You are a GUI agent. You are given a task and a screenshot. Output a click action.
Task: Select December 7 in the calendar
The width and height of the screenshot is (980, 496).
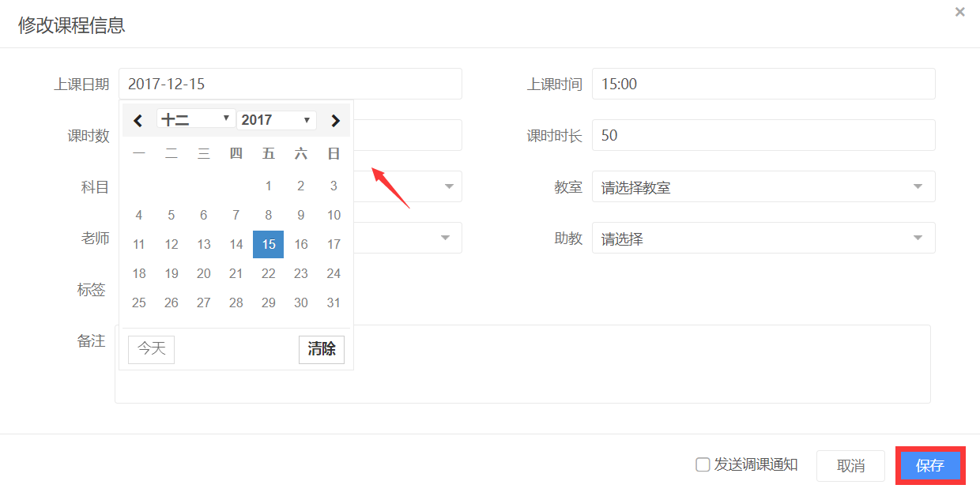pos(236,216)
